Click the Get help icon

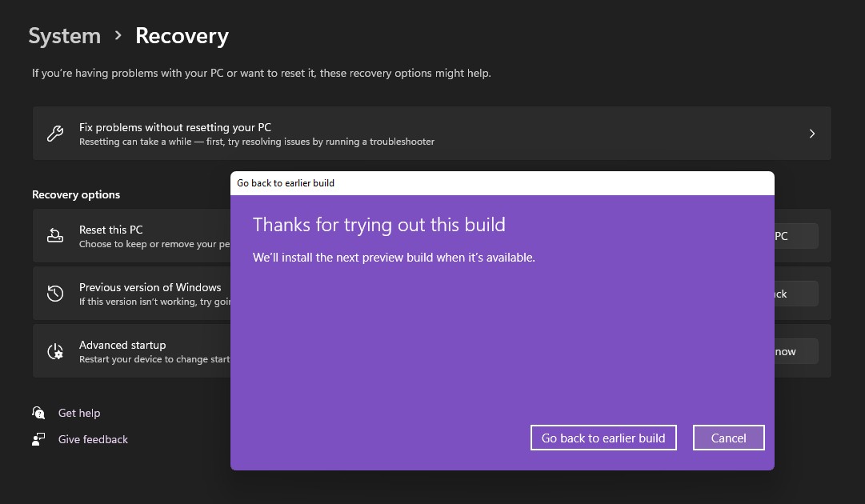[x=38, y=413]
